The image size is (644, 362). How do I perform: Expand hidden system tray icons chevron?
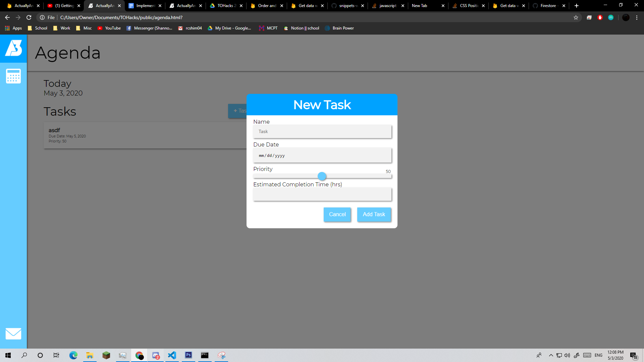(x=551, y=355)
